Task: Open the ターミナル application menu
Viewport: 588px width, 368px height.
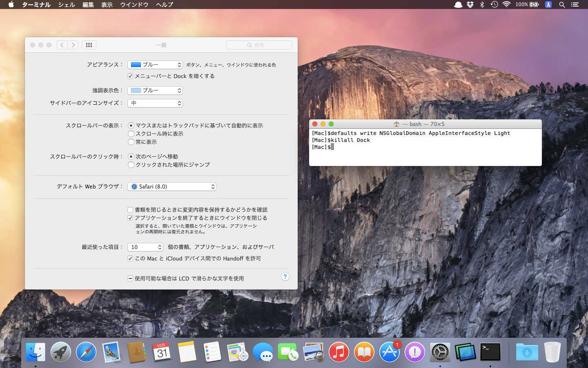Action: click(36, 4)
